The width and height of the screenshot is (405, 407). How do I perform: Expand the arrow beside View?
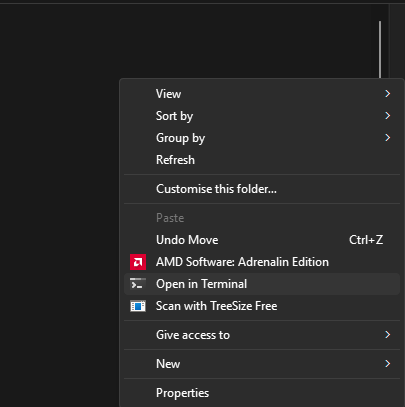tap(387, 94)
